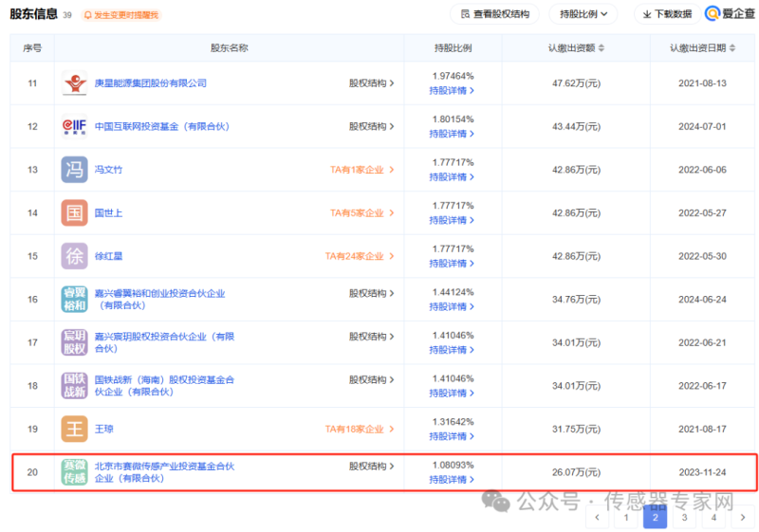Expand 股权结构 for 嘉兴睿翼裕和
759x532 pixels.
pos(371,293)
